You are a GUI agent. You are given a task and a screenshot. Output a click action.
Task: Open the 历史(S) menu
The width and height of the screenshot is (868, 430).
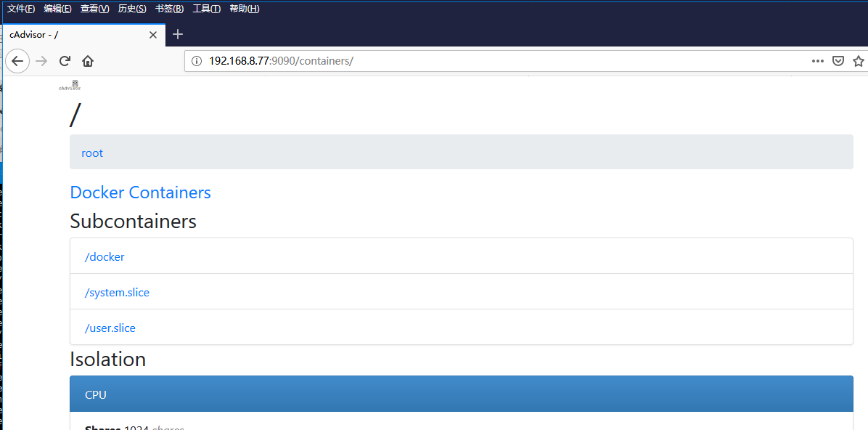(x=132, y=9)
